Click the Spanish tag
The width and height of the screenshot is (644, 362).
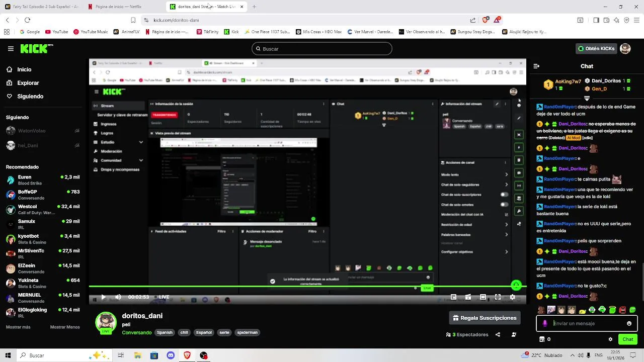click(x=165, y=332)
